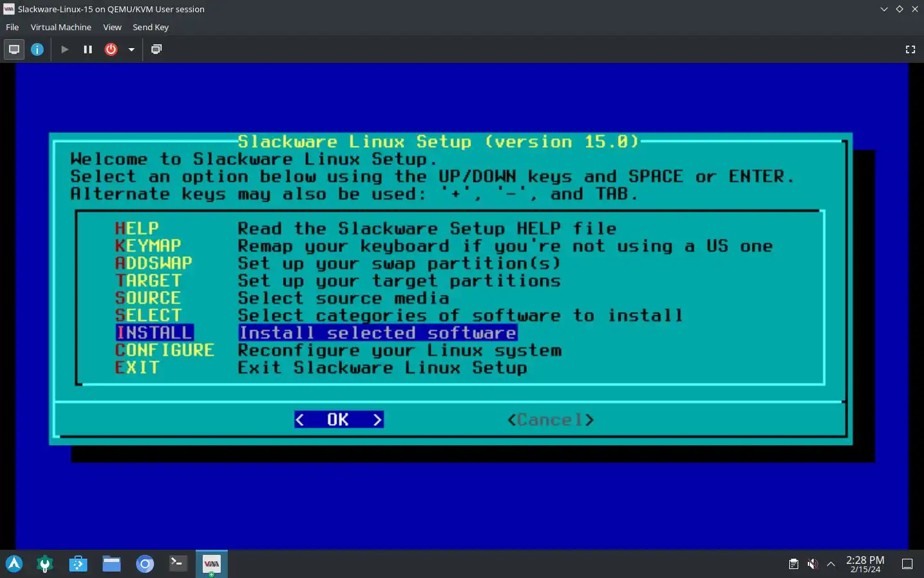Power on the virtual machine
924x578 pixels.
65,49
